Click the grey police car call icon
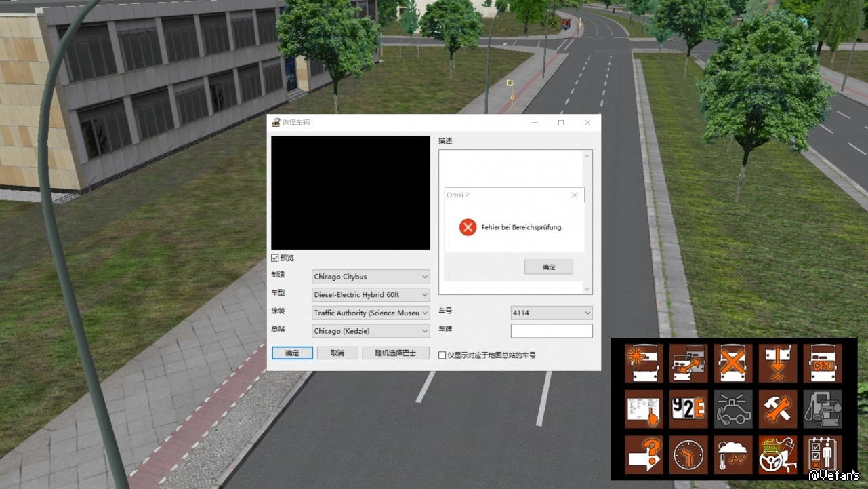The height and width of the screenshot is (489, 868). coord(733,409)
